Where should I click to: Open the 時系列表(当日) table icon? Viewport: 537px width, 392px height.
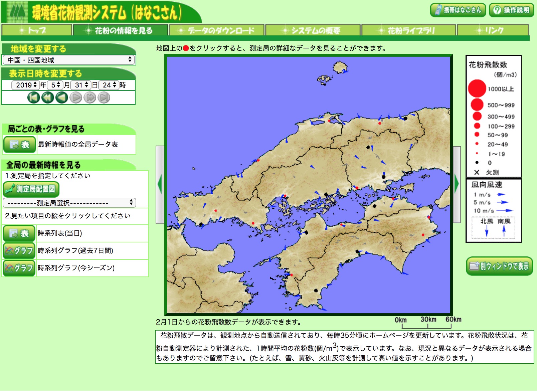(19, 233)
